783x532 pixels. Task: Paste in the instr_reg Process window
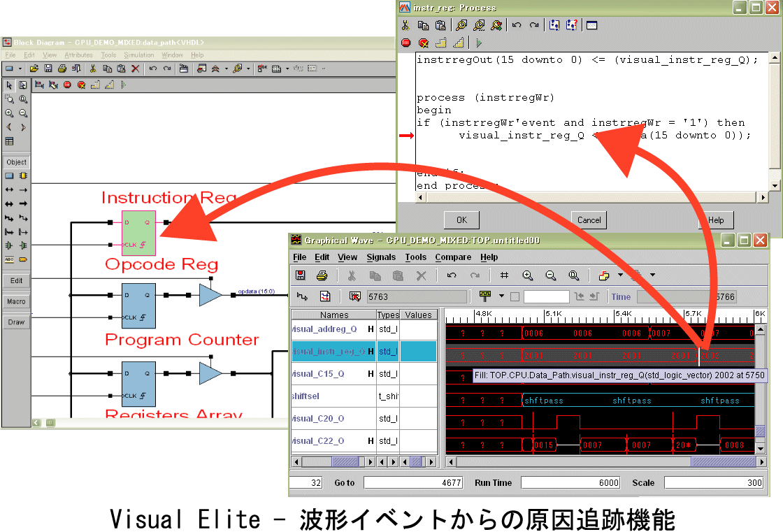440,25
